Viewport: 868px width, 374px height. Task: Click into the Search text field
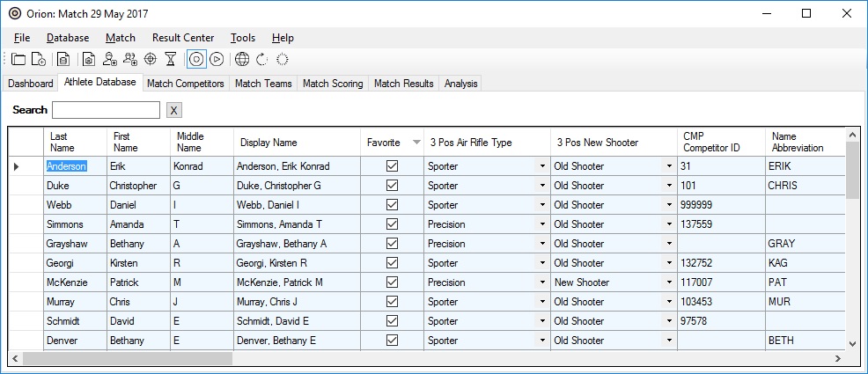coord(106,110)
